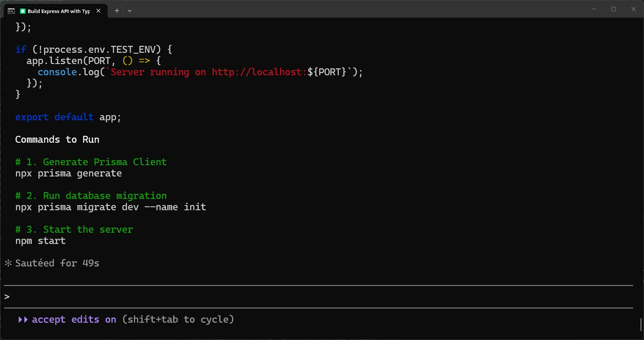This screenshot has width=644, height=340.
Task: Close the Build Express API tab
Action: click(99, 11)
